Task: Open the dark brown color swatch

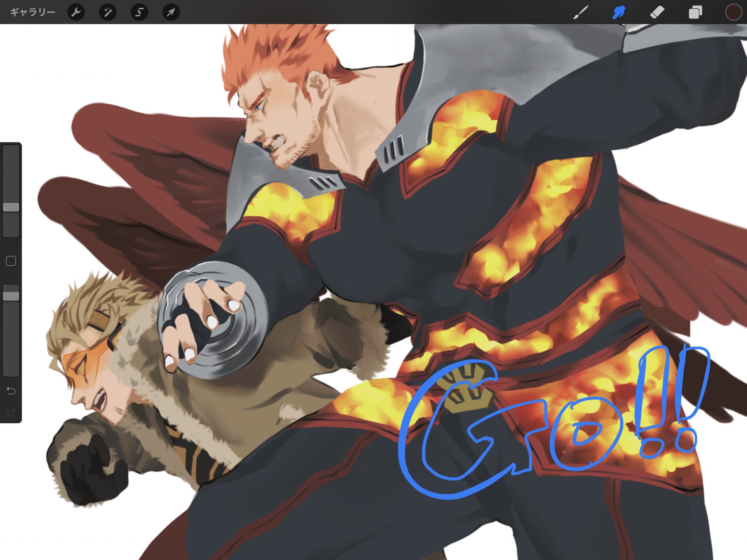Action: tap(733, 12)
